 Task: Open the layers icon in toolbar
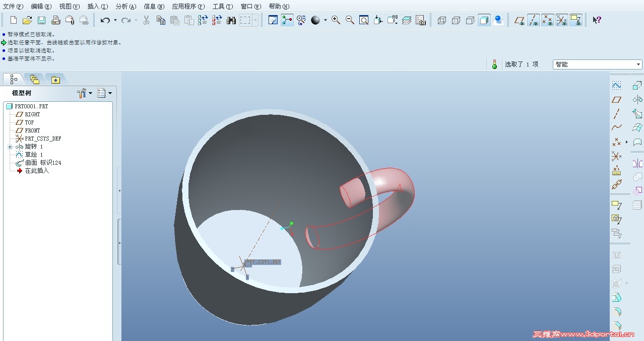pyautogui.click(x=407, y=20)
